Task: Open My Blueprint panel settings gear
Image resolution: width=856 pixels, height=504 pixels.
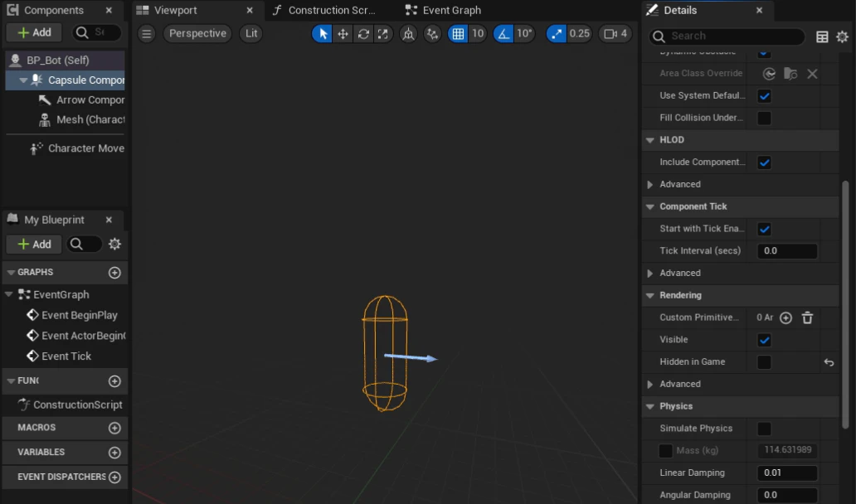Action: pyautogui.click(x=114, y=244)
